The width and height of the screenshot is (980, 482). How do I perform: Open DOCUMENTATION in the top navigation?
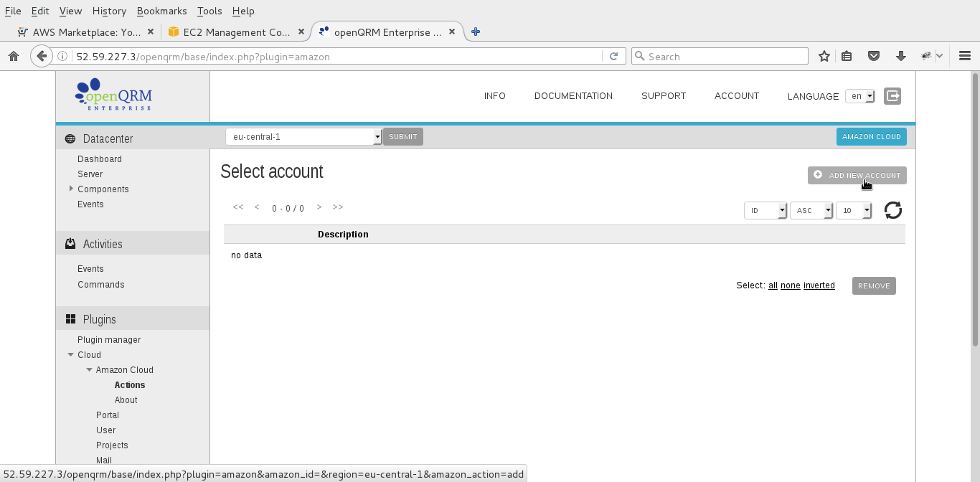(x=573, y=95)
